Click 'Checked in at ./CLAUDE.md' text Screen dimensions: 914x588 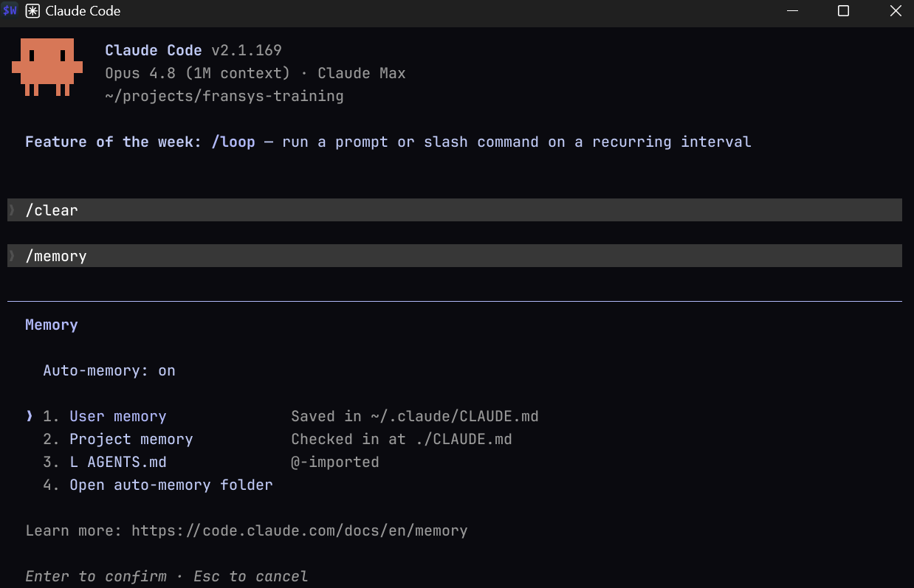402,439
